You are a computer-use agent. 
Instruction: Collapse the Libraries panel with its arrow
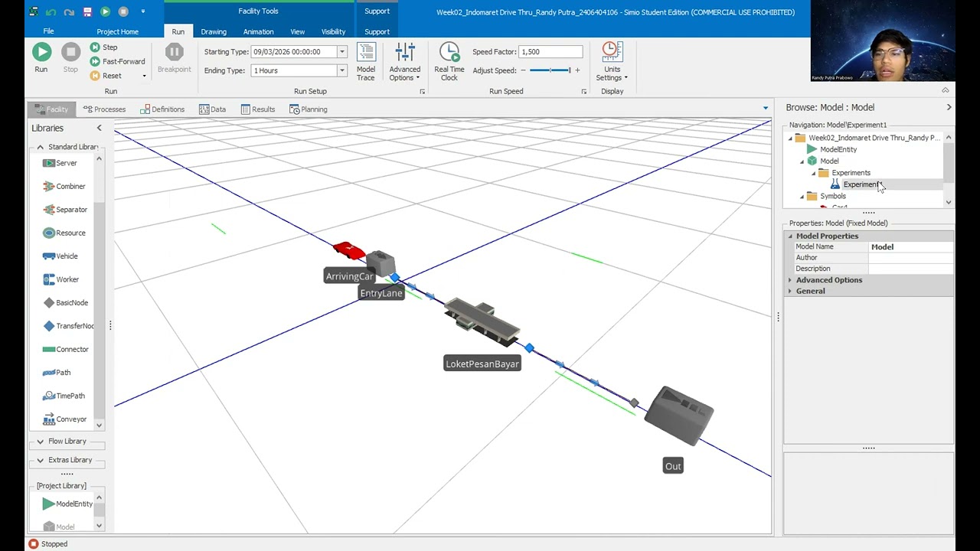click(99, 128)
